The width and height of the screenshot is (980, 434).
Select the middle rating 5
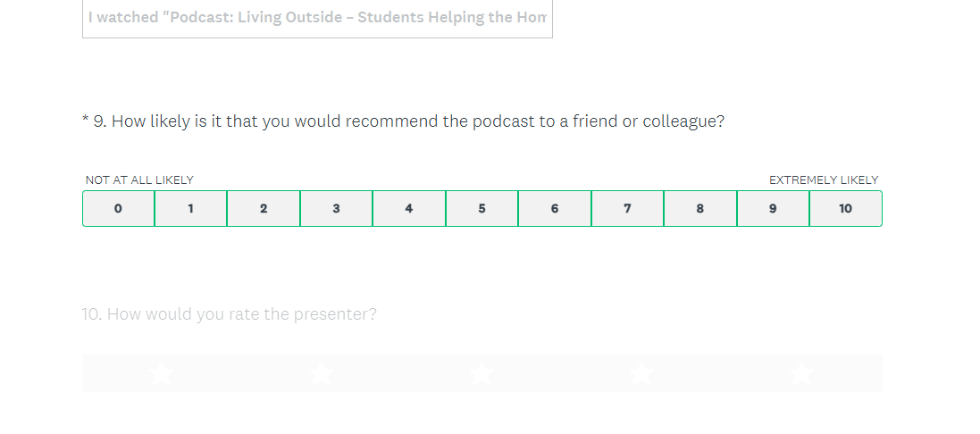(482, 209)
